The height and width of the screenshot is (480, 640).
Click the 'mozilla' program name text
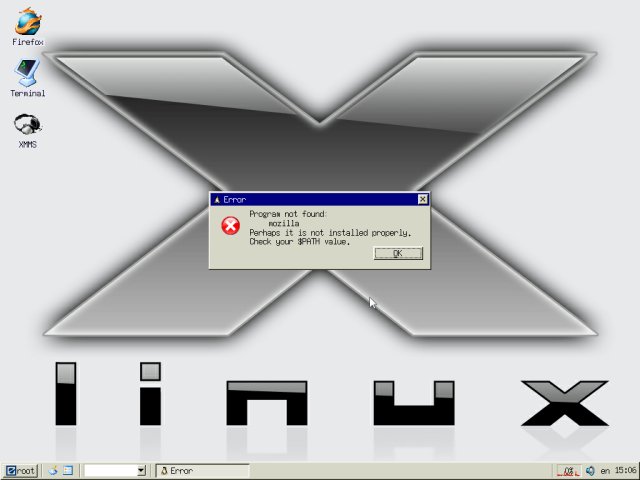pos(284,224)
